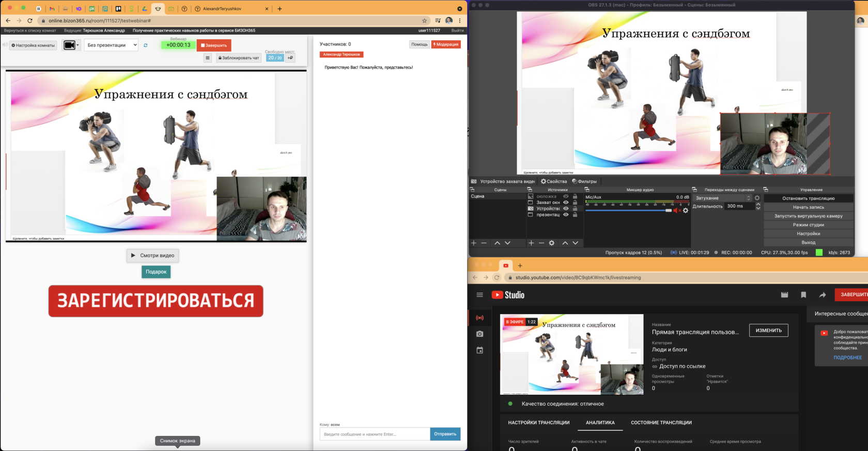Open the camera dropdown arrow in Bizon365
The width and height of the screenshot is (868, 451).
pyautogui.click(x=78, y=45)
